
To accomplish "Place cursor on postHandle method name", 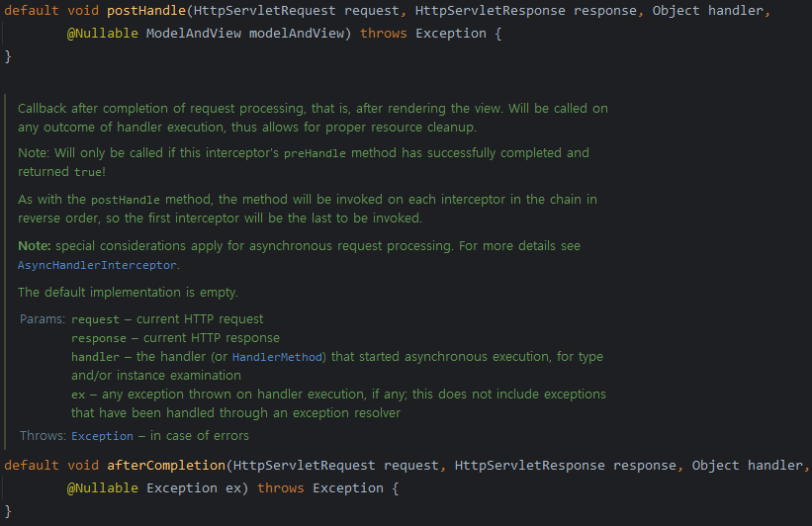I will coord(146,11).
